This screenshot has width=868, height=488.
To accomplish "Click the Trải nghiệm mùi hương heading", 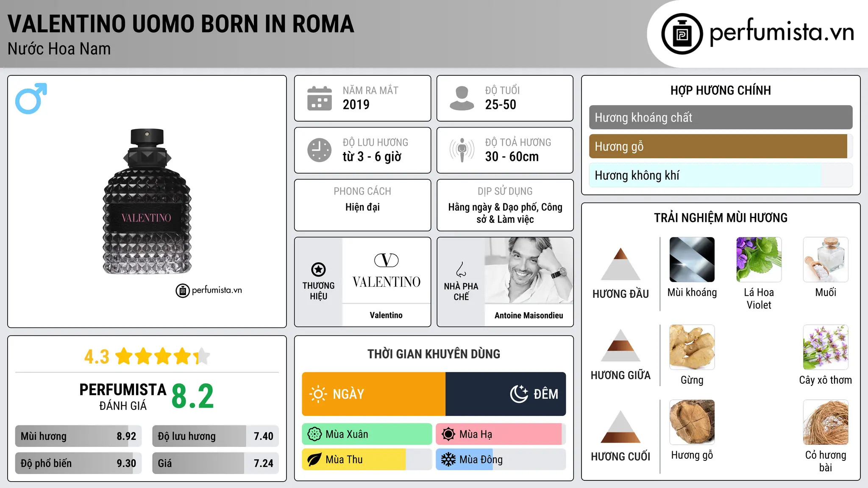I will 721,218.
